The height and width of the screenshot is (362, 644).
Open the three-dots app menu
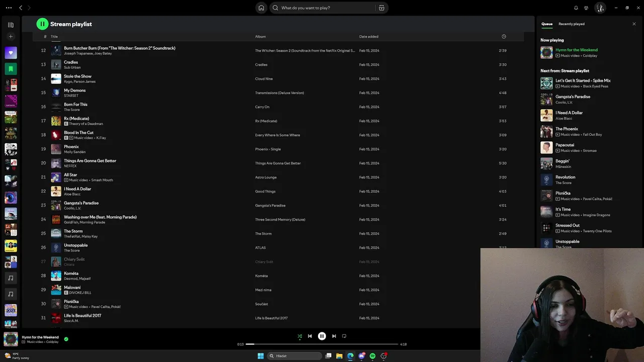[9, 8]
